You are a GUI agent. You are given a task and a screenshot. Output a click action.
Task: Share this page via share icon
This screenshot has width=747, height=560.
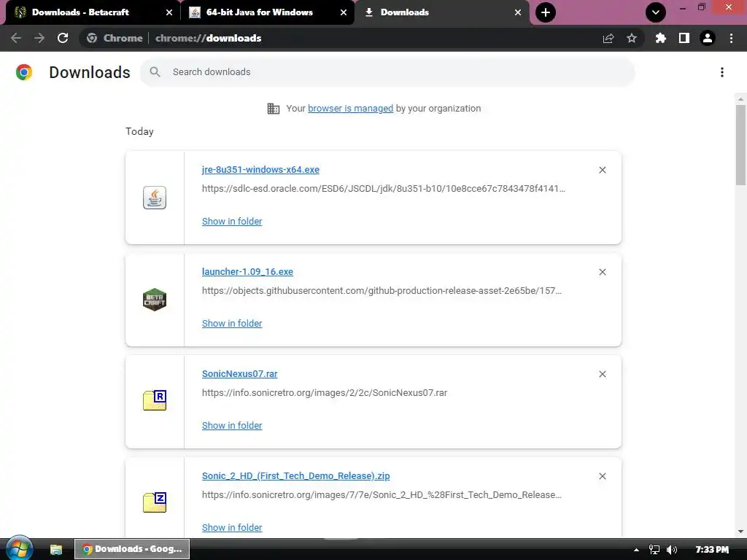(608, 39)
